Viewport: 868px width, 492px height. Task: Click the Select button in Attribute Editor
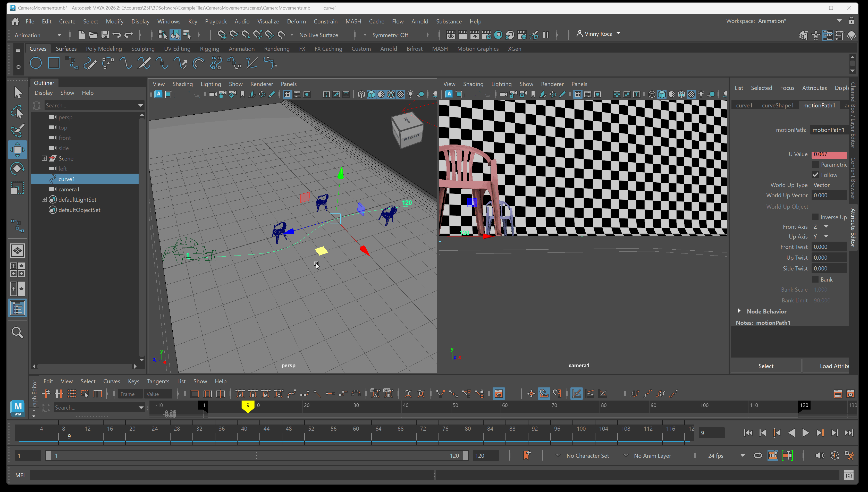[x=766, y=366]
